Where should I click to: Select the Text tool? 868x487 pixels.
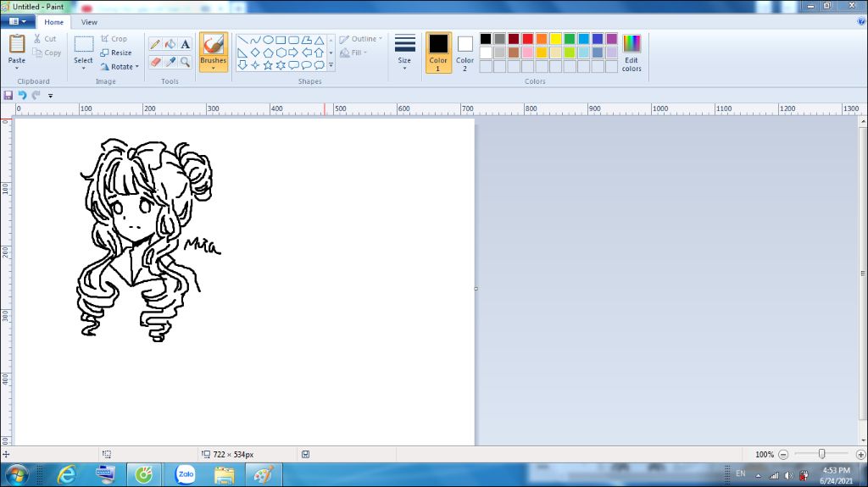coord(186,44)
